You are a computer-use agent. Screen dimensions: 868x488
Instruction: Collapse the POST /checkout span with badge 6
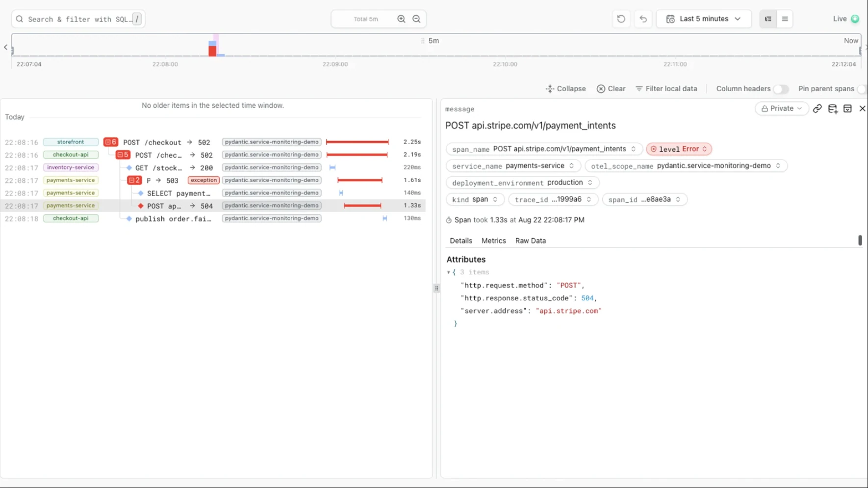click(x=111, y=142)
